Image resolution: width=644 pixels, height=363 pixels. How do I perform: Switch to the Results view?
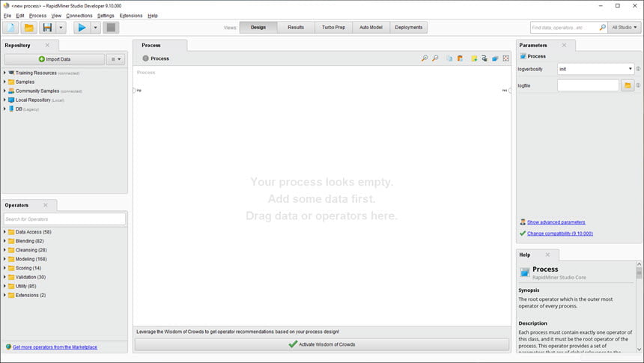point(296,28)
